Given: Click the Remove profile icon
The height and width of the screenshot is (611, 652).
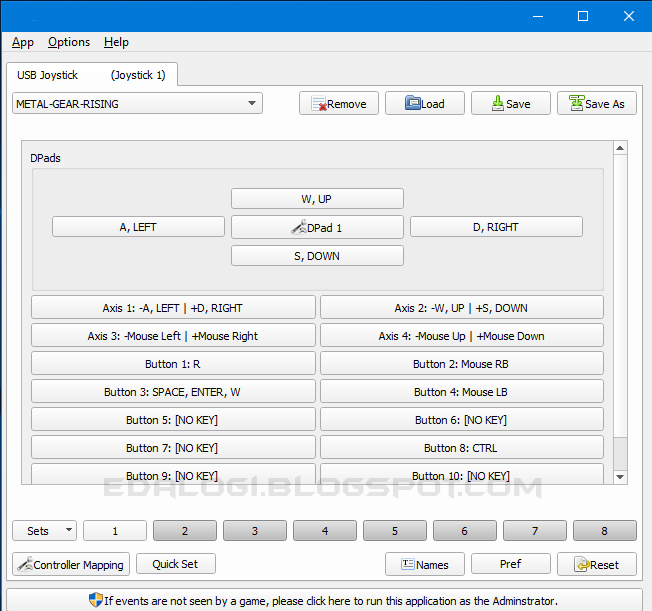Looking at the screenshot, I should [319, 104].
